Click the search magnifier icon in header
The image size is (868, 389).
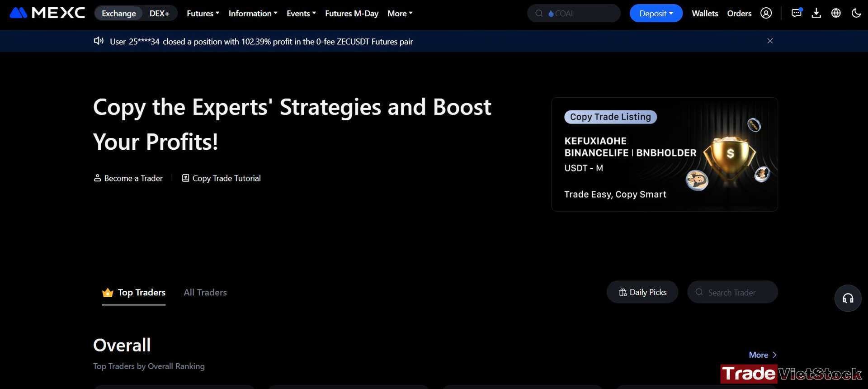(539, 14)
